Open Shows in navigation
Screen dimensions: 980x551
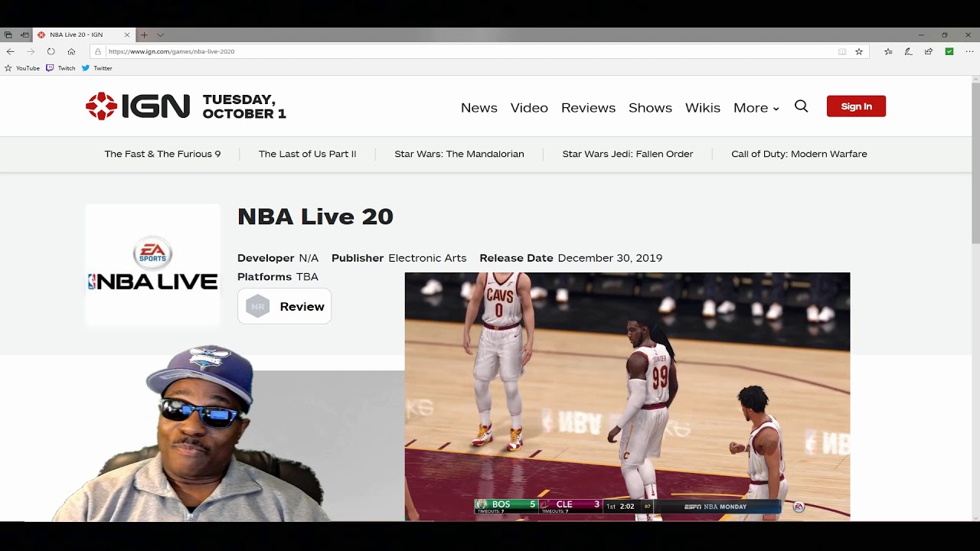click(650, 108)
